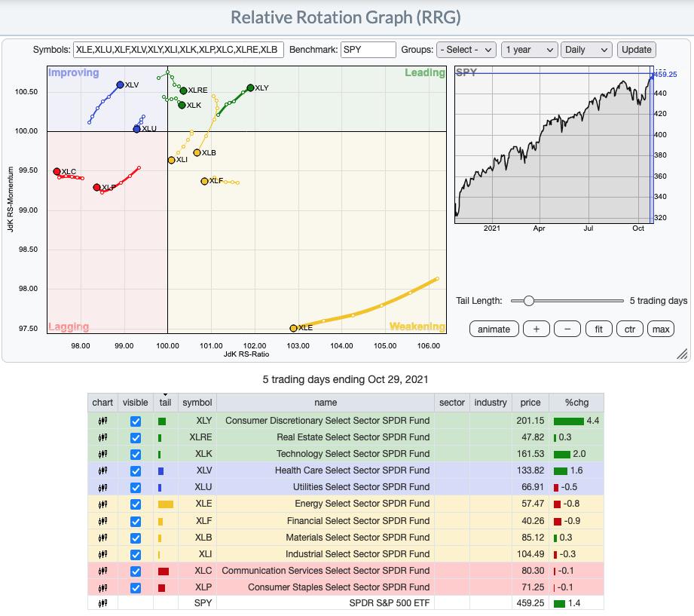This screenshot has width=694, height=616.
Task: Click the XLC marker on the graph
Action: point(57,171)
